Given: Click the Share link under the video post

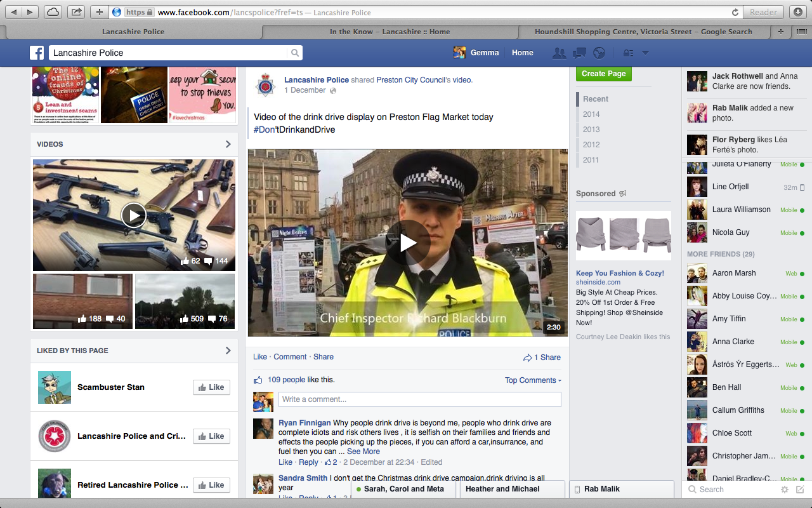Looking at the screenshot, I should [324, 357].
